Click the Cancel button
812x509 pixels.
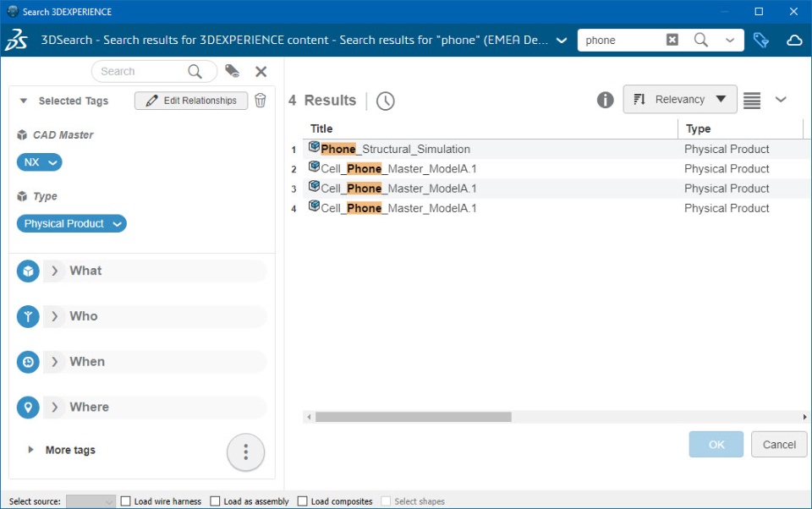click(779, 444)
